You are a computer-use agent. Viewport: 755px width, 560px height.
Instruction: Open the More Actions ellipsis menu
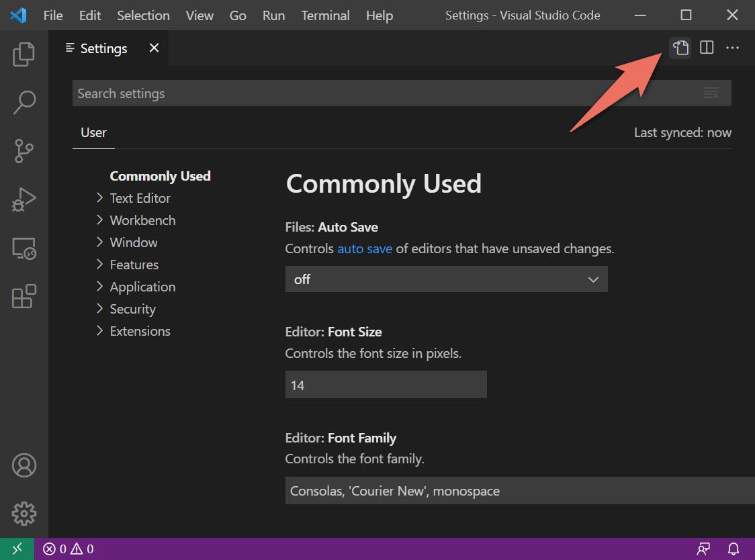tap(732, 48)
